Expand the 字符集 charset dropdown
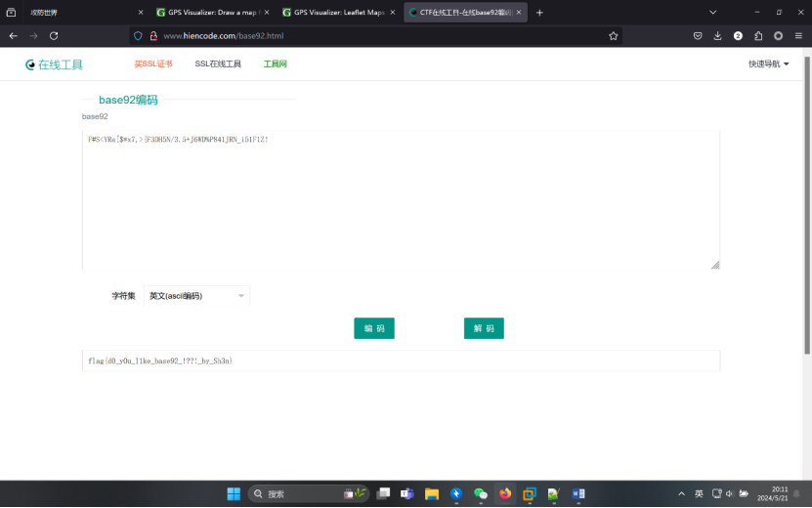Screen dimensions: 812x508 point(196,295)
